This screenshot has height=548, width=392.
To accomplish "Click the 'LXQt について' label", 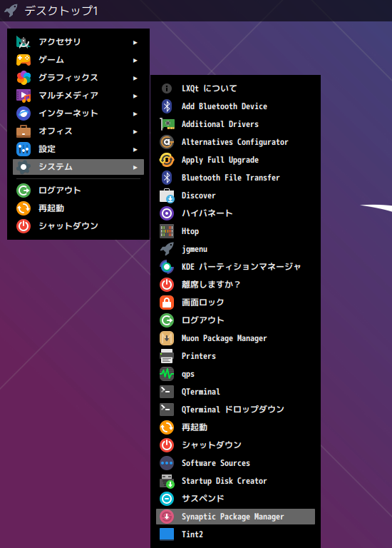I will click(x=209, y=88).
